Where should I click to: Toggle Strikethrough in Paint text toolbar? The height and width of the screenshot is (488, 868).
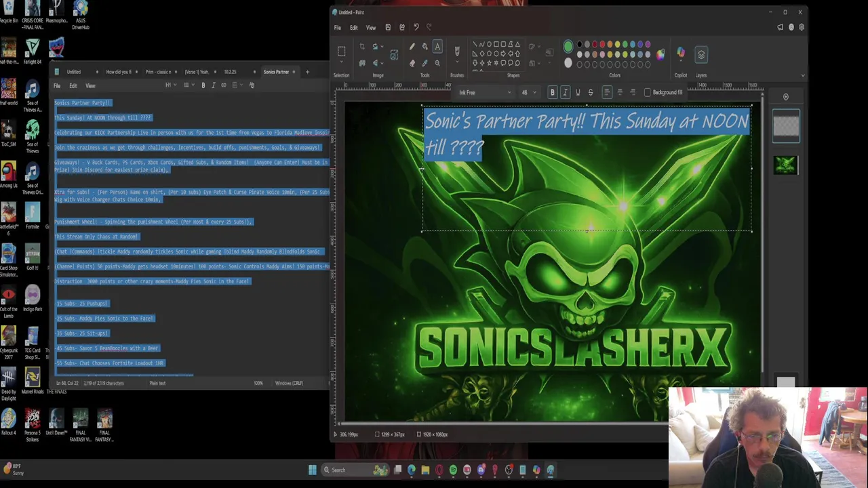click(590, 92)
